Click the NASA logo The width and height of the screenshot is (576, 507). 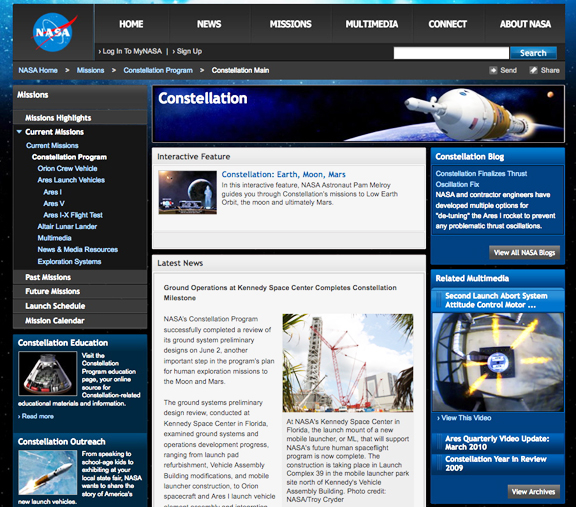[54, 32]
